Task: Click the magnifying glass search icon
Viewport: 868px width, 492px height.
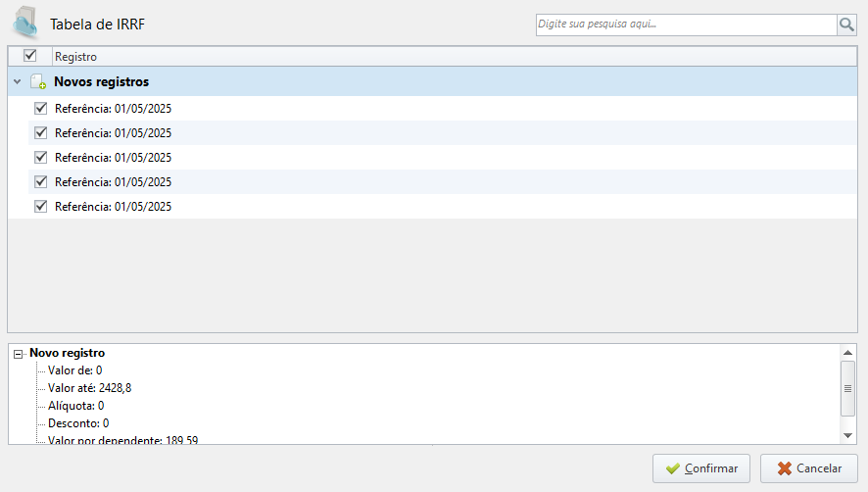Action: (846, 25)
